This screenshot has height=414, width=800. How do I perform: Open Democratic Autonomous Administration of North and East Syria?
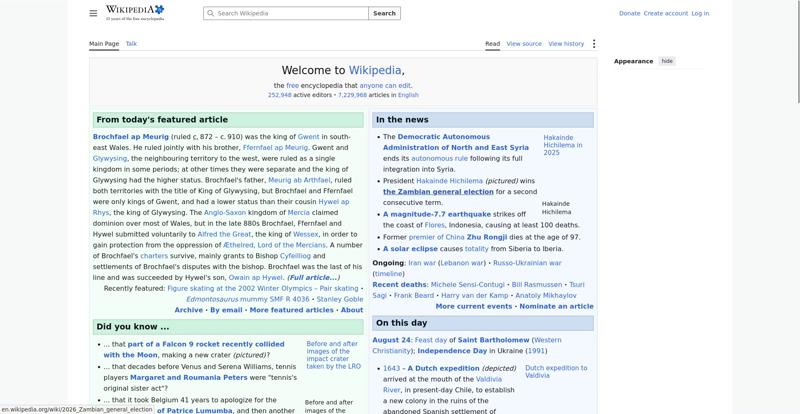pyautogui.click(x=456, y=142)
